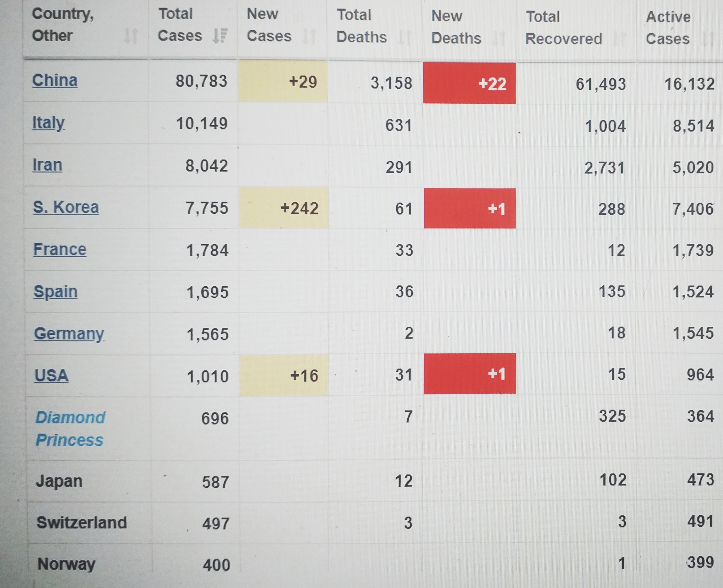Screen dimensions: 723x588
Task: Click the Norway row name
Action: (x=66, y=564)
